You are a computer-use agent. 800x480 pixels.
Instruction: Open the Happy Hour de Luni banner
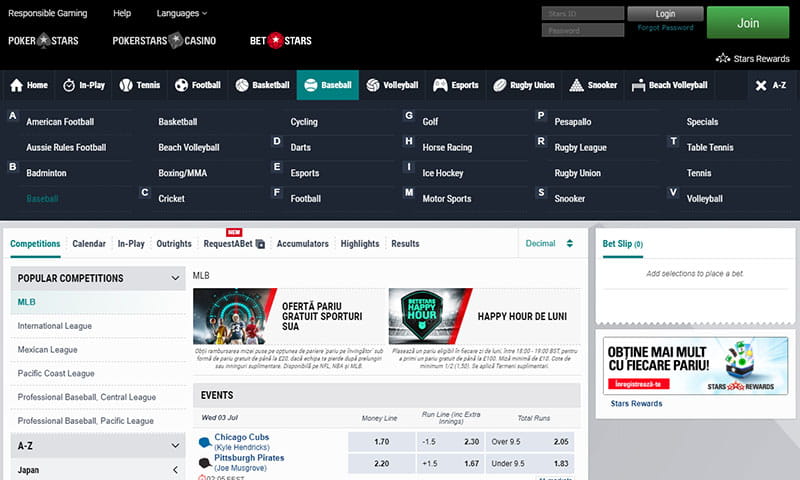click(x=484, y=316)
